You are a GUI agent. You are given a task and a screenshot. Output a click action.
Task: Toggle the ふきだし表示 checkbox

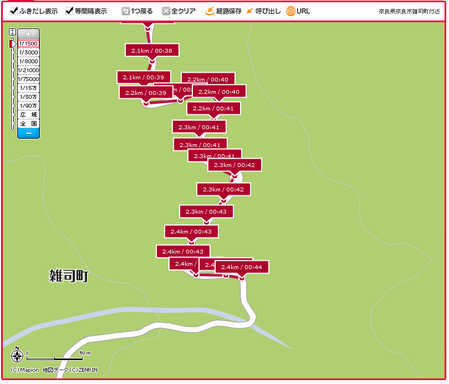pos(14,11)
